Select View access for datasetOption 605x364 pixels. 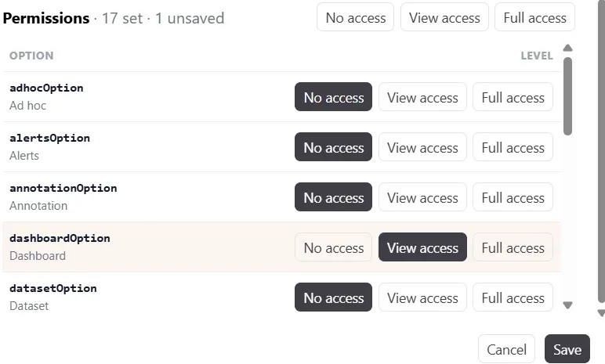coord(422,297)
